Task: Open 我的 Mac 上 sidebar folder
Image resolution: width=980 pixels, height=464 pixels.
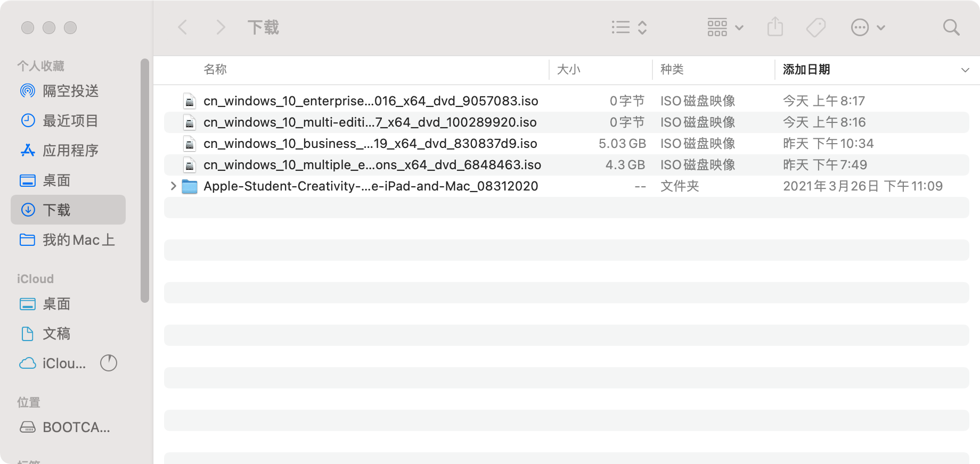Action: [78, 240]
